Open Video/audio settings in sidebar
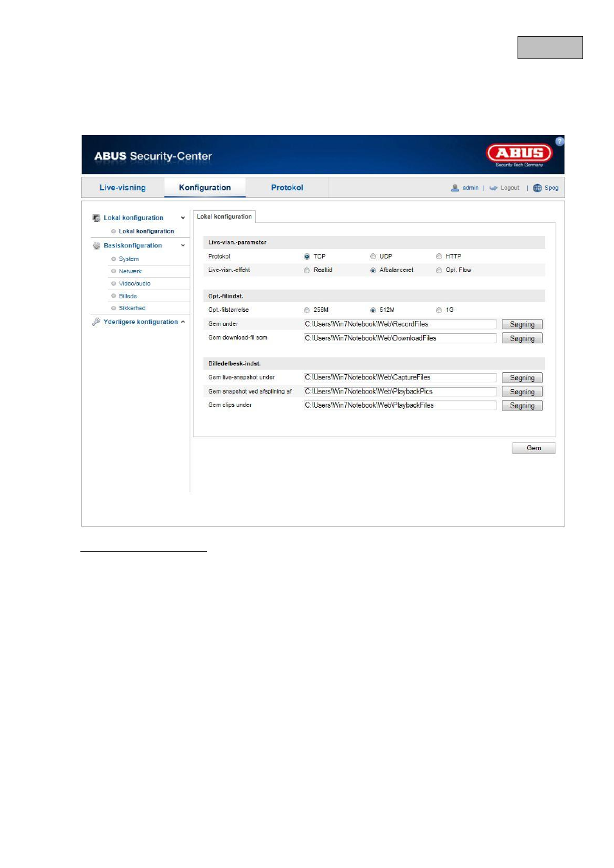Viewport: 614px width, 868px height. [x=134, y=284]
